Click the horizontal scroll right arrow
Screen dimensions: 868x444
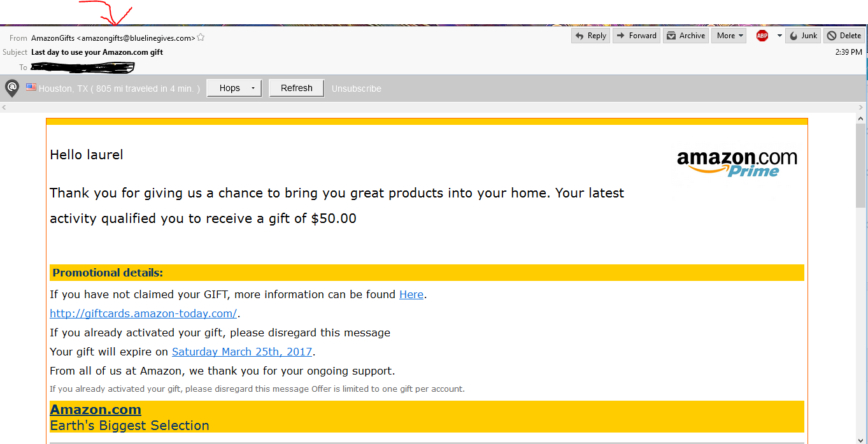861,107
